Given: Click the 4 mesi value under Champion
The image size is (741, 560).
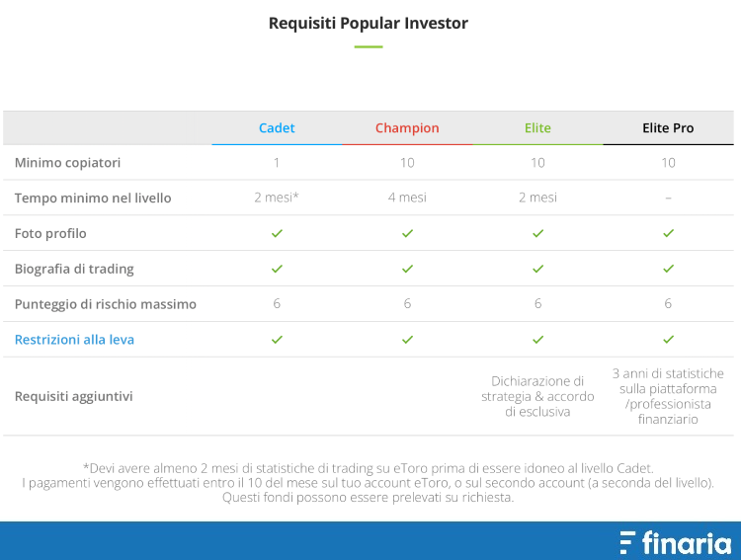Looking at the screenshot, I should tap(407, 198).
